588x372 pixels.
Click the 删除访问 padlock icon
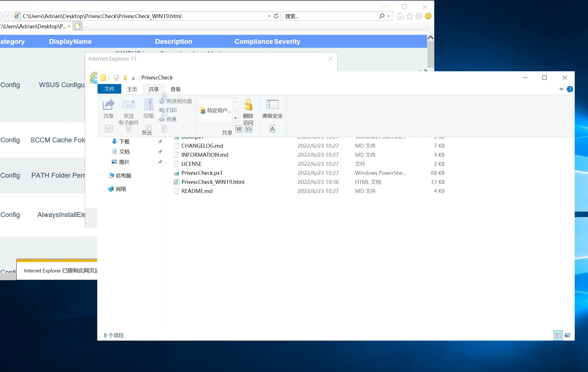click(248, 105)
